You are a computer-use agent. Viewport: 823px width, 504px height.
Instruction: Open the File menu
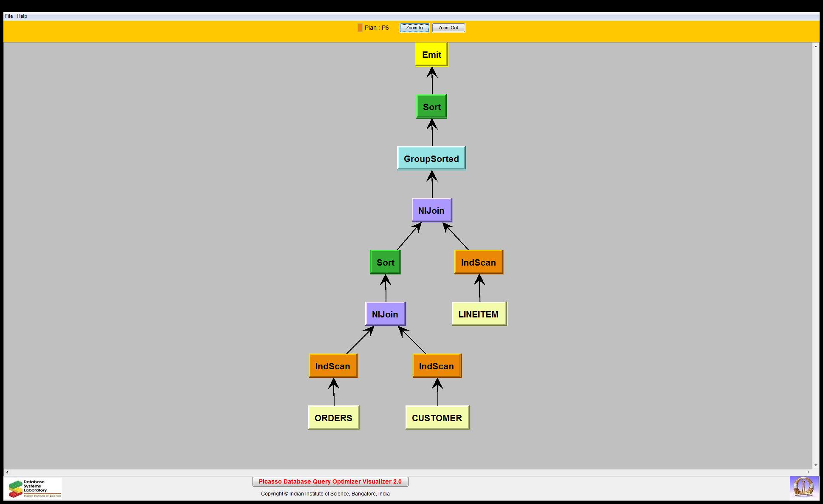(x=9, y=16)
